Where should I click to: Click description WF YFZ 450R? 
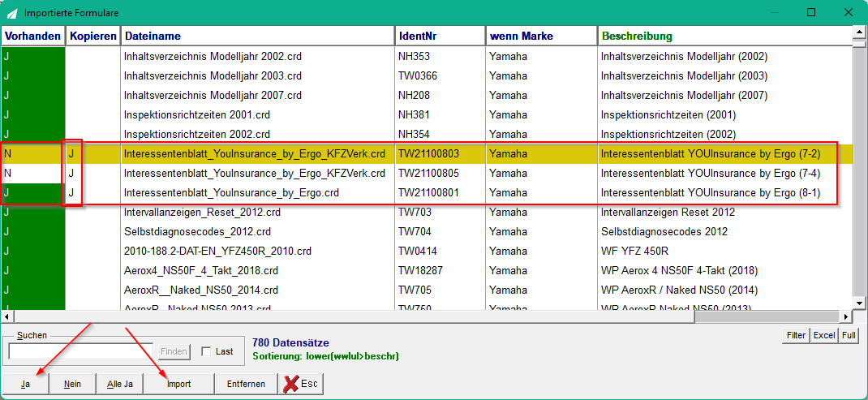[x=635, y=251]
